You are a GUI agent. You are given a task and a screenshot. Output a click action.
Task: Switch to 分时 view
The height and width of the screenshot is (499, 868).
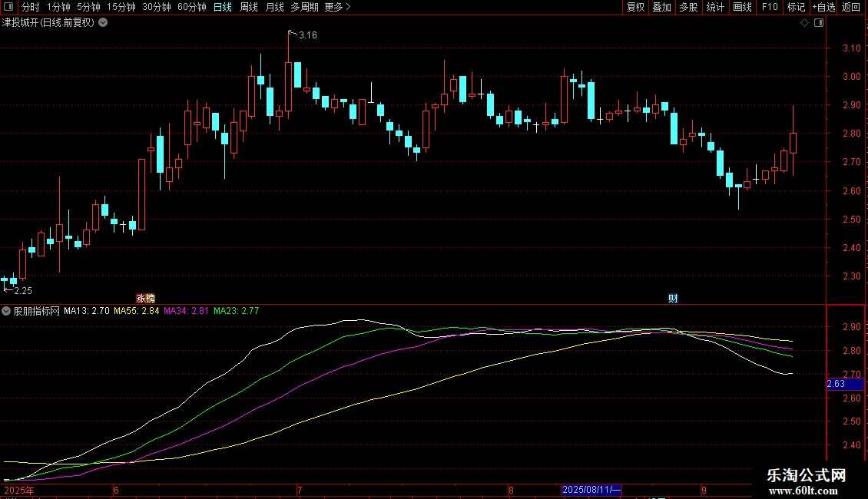point(31,7)
